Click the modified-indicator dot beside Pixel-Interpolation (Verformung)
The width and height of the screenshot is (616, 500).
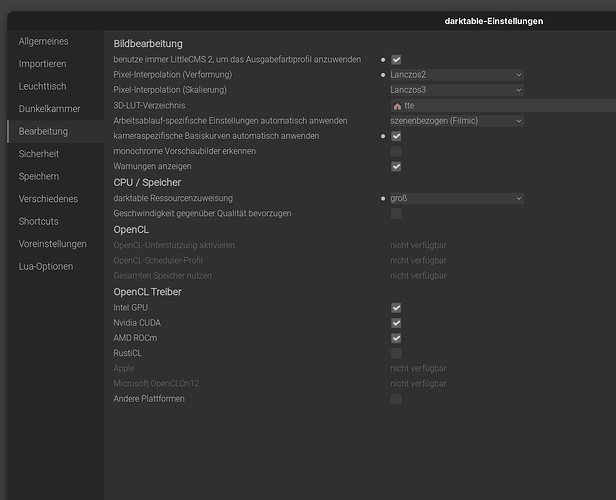tap(383, 75)
